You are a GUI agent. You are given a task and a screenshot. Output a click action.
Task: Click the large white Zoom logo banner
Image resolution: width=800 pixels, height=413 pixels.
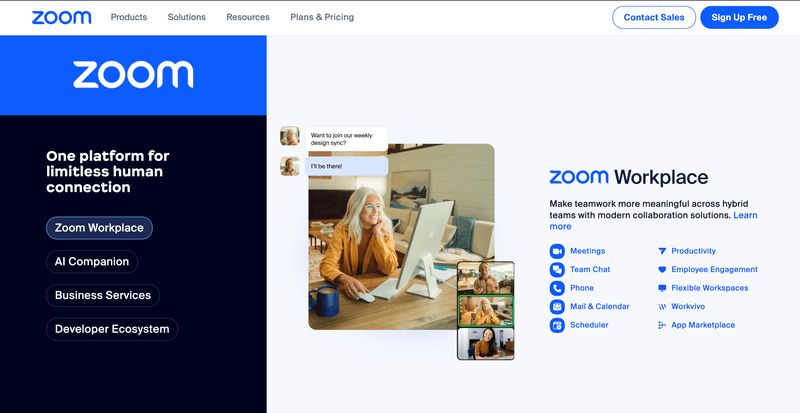[133, 75]
